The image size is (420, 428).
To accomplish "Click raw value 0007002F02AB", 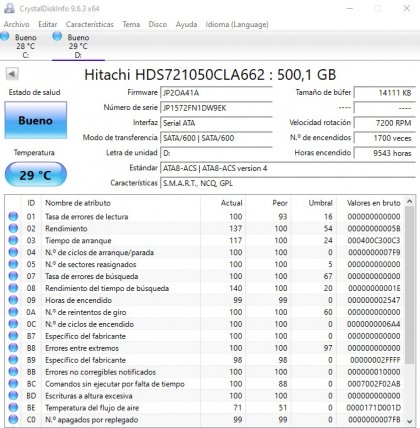I will 374,384.
